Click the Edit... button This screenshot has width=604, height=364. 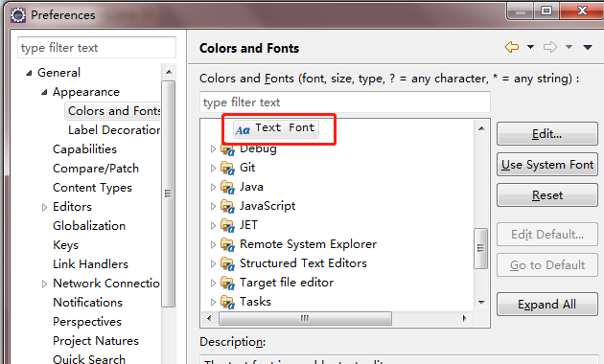pyautogui.click(x=547, y=134)
